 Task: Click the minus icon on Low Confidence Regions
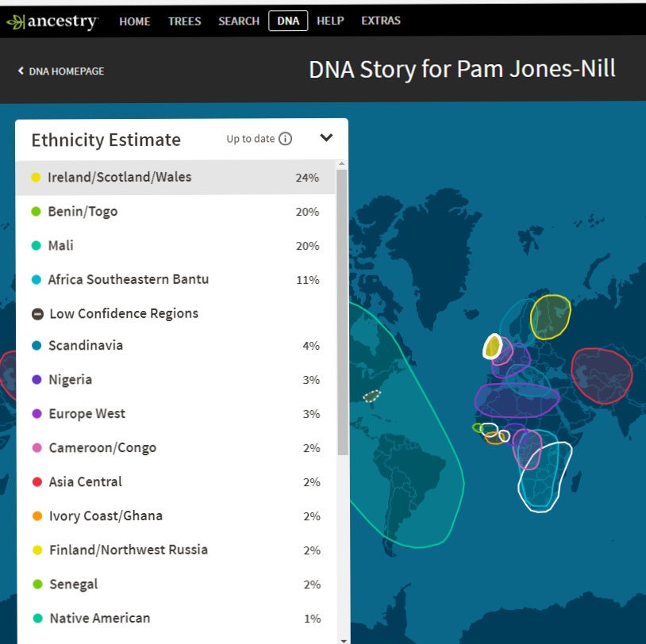pyautogui.click(x=37, y=313)
